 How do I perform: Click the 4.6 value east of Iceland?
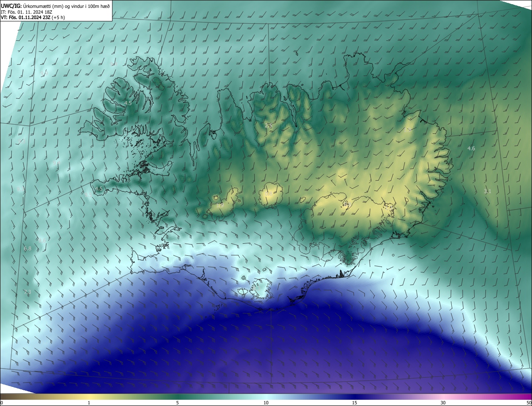pyautogui.click(x=471, y=148)
